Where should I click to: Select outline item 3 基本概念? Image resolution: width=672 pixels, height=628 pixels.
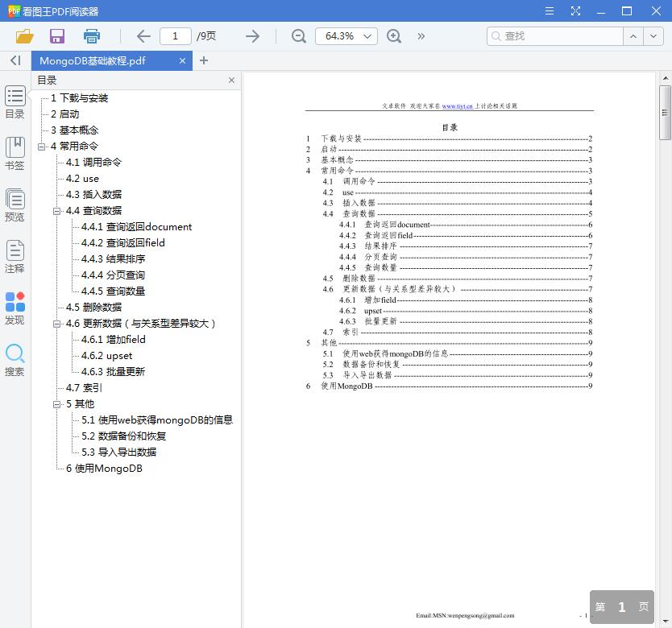tap(75, 130)
